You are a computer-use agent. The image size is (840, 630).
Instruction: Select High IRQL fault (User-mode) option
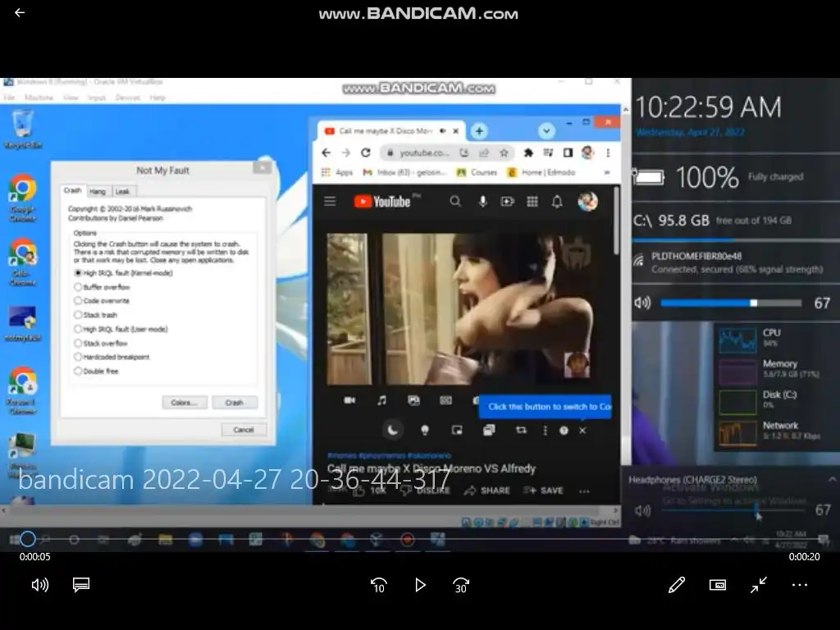[121, 329]
